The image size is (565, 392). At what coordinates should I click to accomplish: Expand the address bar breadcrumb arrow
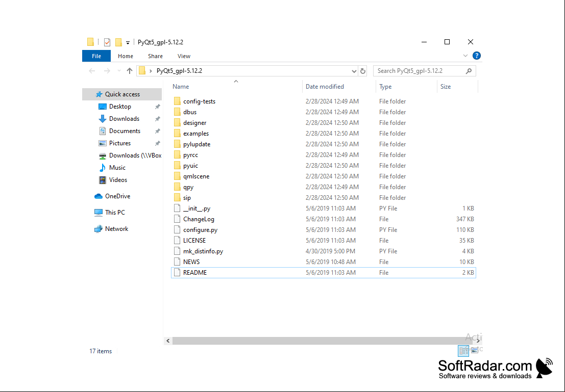[151, 71]
